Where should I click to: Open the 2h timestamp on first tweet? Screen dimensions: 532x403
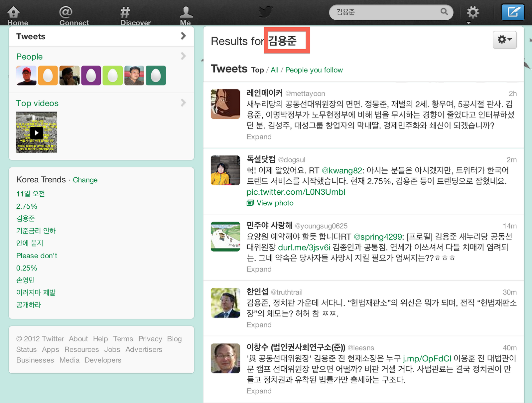513,94
